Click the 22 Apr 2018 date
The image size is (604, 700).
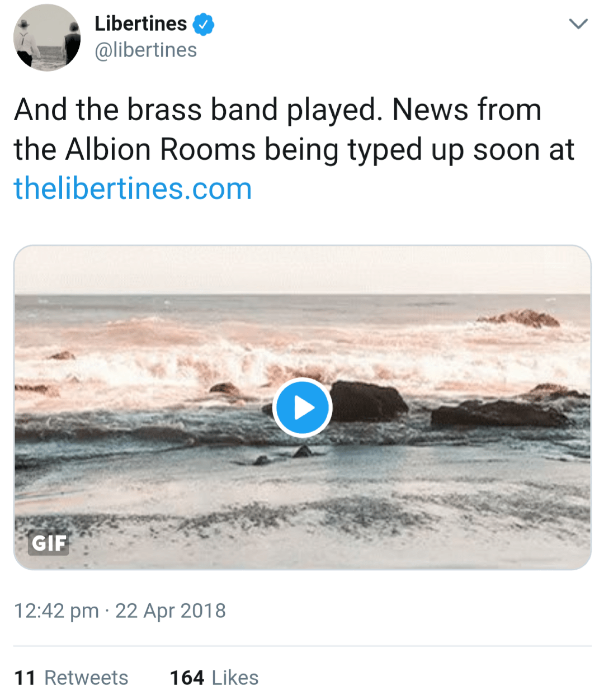(171, 611)
